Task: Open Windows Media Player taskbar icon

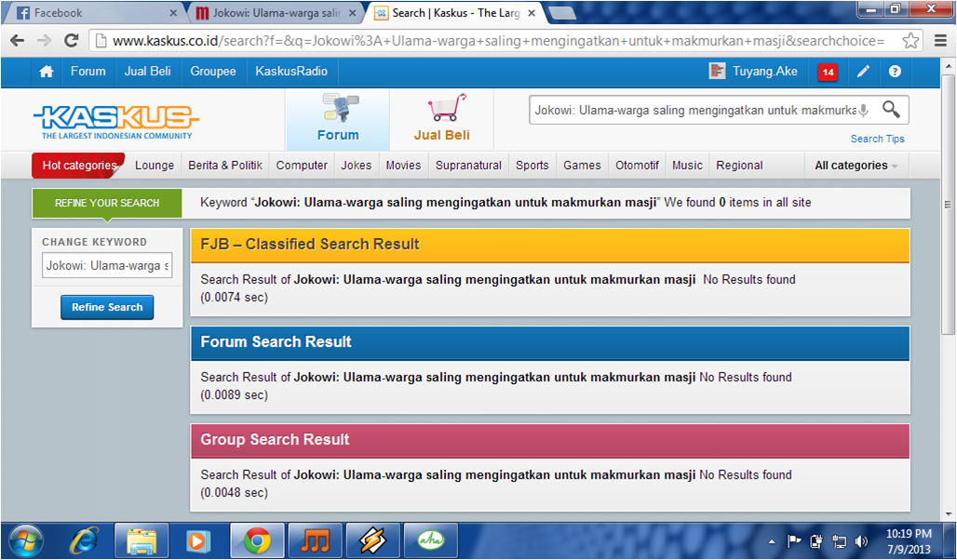Action: pyautogui.click(x=197, y=541)
